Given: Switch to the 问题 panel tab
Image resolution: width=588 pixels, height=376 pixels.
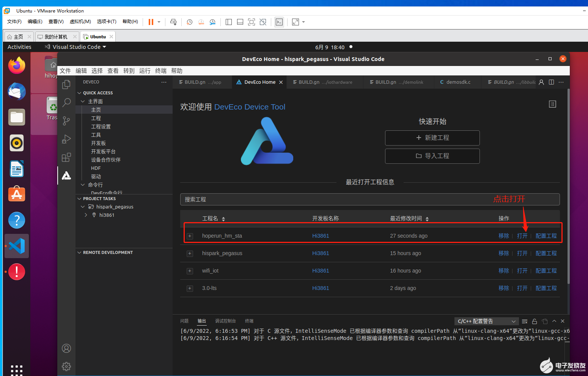Looking at the screenshot, I should (184, 321).
